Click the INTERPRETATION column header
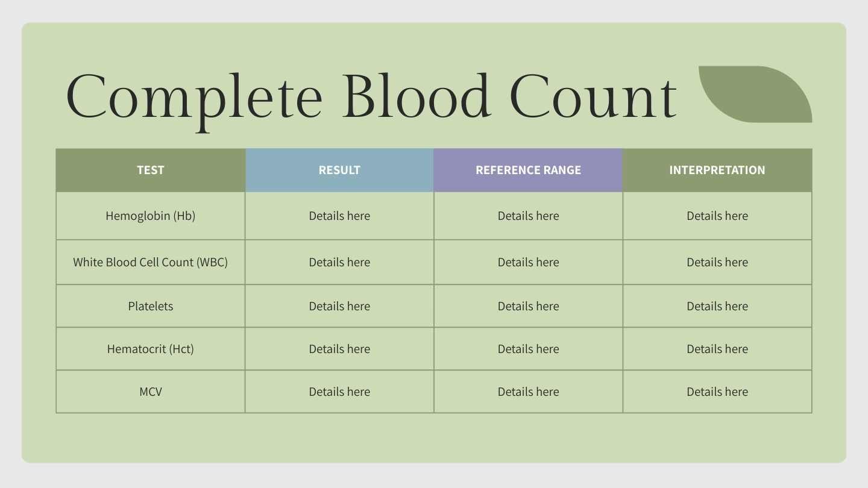 tap(717, 170)
